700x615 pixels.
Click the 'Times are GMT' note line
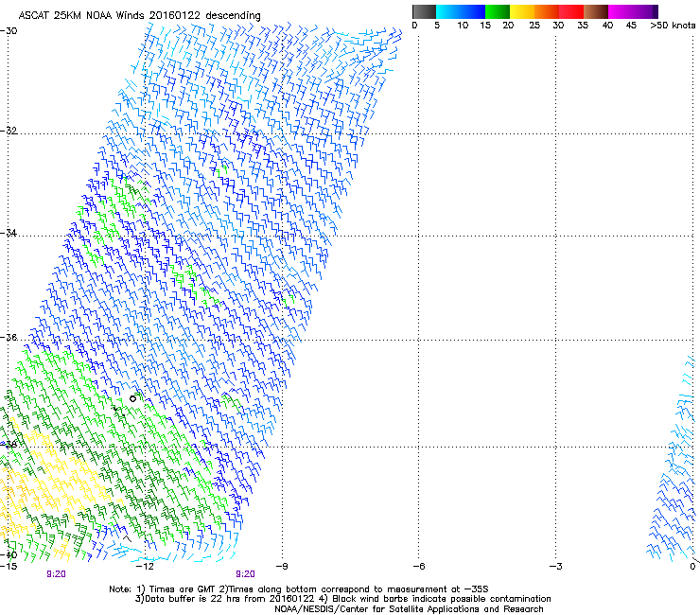click(x=299, y=589)
